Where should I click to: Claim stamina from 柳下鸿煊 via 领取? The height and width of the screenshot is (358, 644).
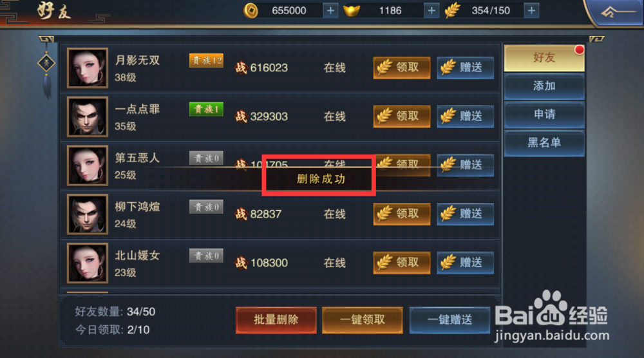[402, 214]
